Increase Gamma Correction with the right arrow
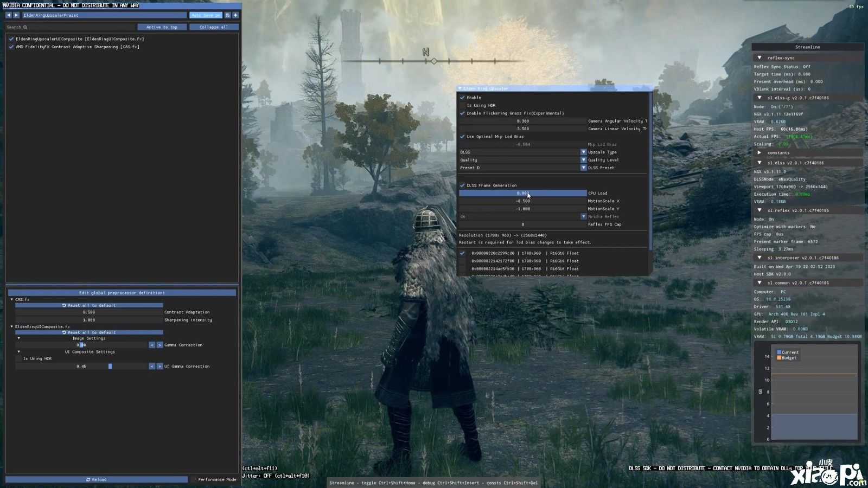868x488 pixels. 159,345
